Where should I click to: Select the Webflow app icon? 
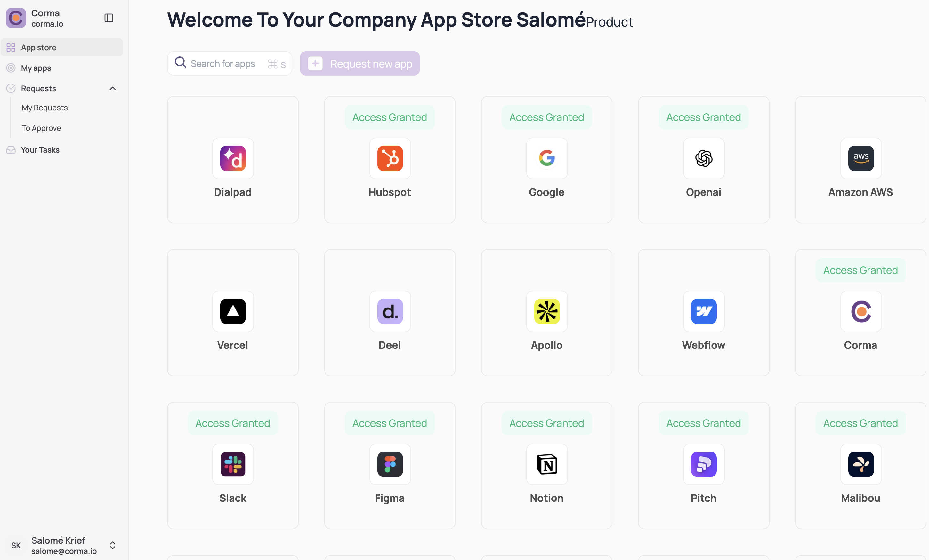pos(704,311)
